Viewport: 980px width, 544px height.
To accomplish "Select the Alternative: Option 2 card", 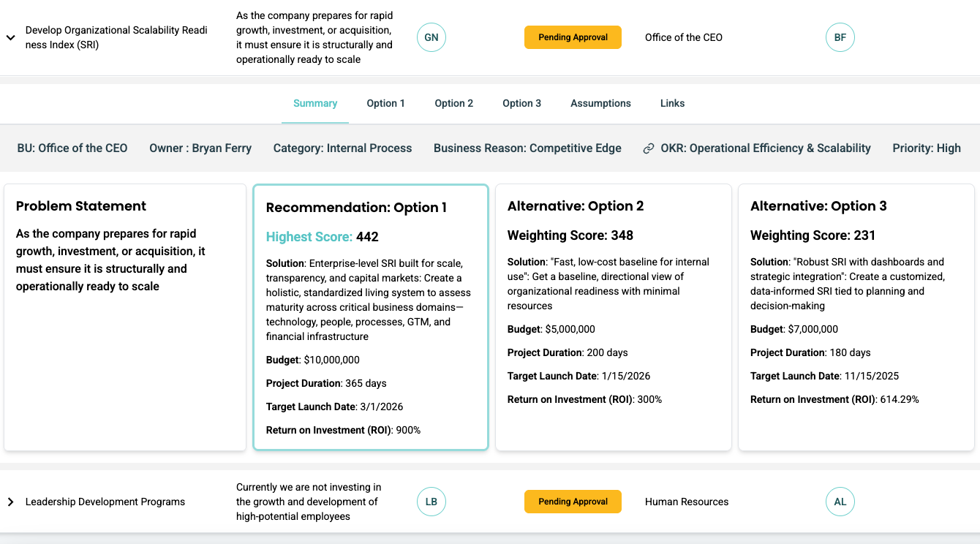I will coord(613,317).
